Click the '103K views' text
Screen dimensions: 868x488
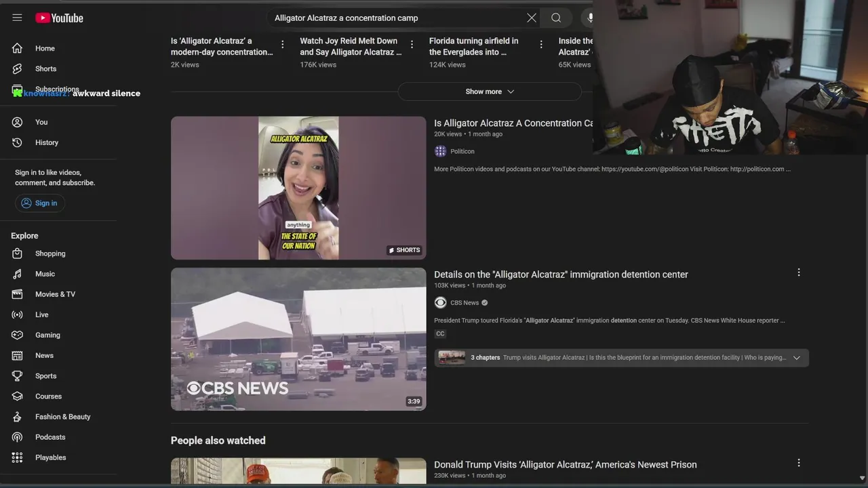[x=451, y=285]
